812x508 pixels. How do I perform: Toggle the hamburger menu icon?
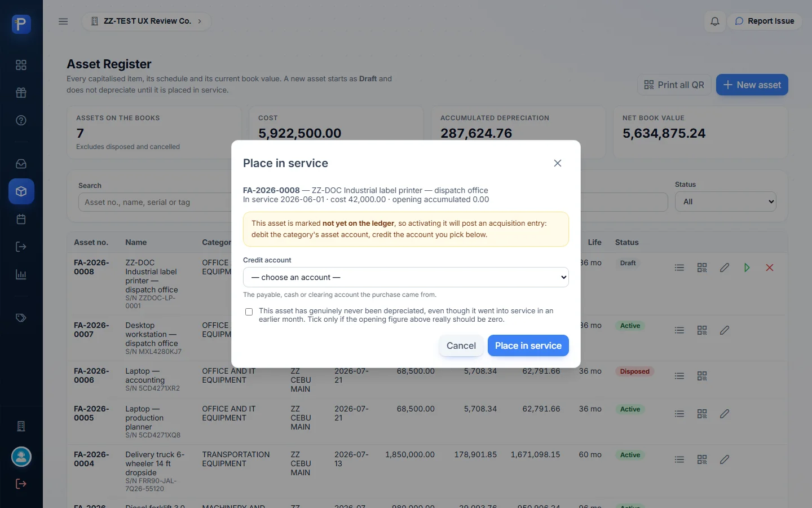click(x=63, y=21)
